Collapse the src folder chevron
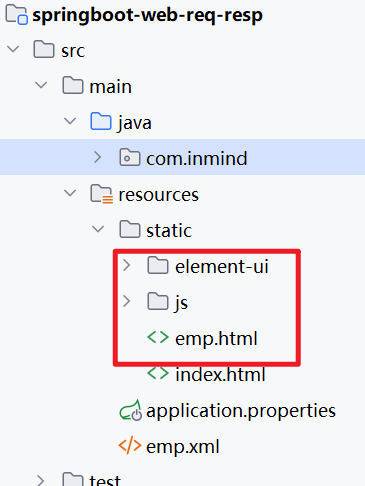Viewport: 365px width, 486px height. pos(13,49)
